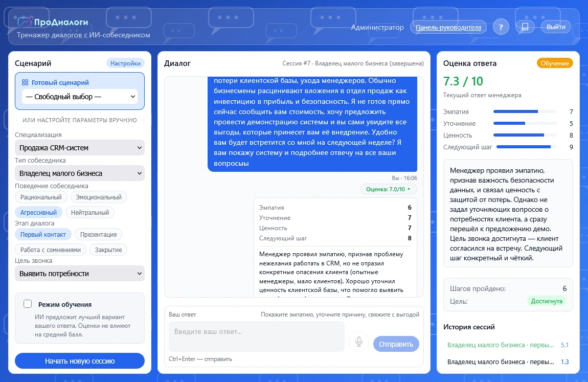Click the Достигнута goal status badge
The image size is (588, 382).
click(x=547, y=301)
